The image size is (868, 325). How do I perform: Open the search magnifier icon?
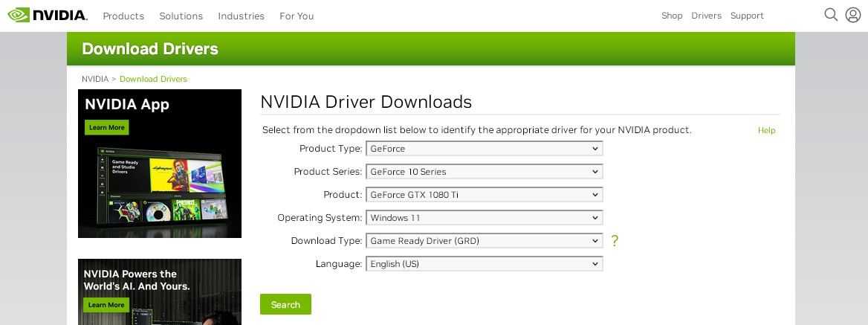point(831,15)
